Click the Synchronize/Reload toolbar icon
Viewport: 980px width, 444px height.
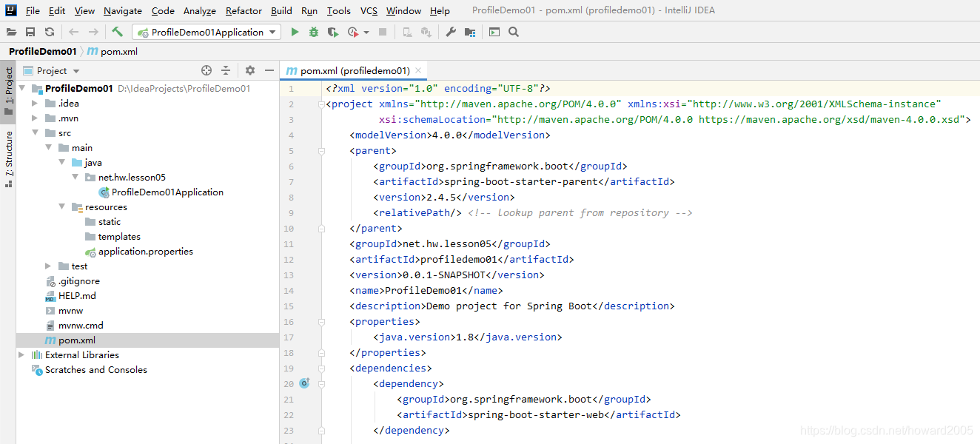point(50,32)
